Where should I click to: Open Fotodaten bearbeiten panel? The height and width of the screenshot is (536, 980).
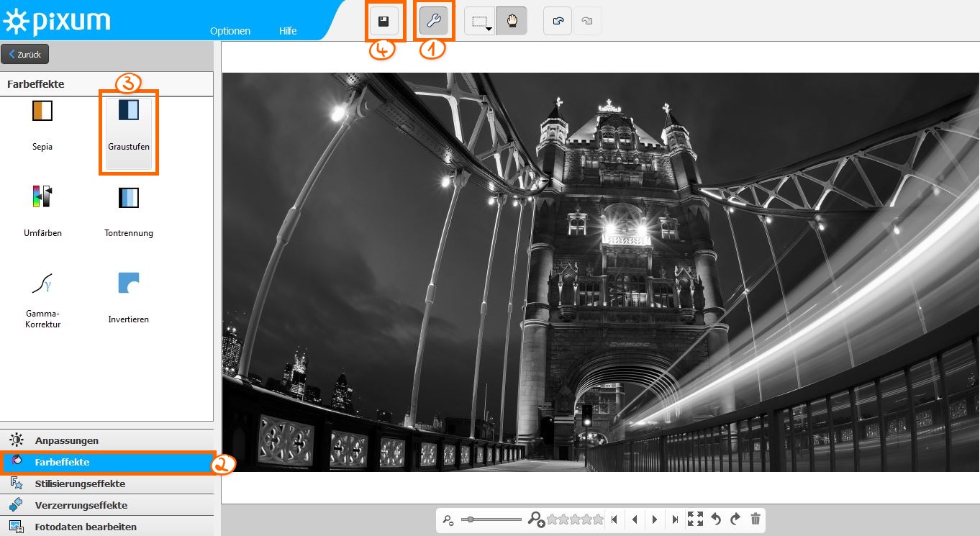86,527
